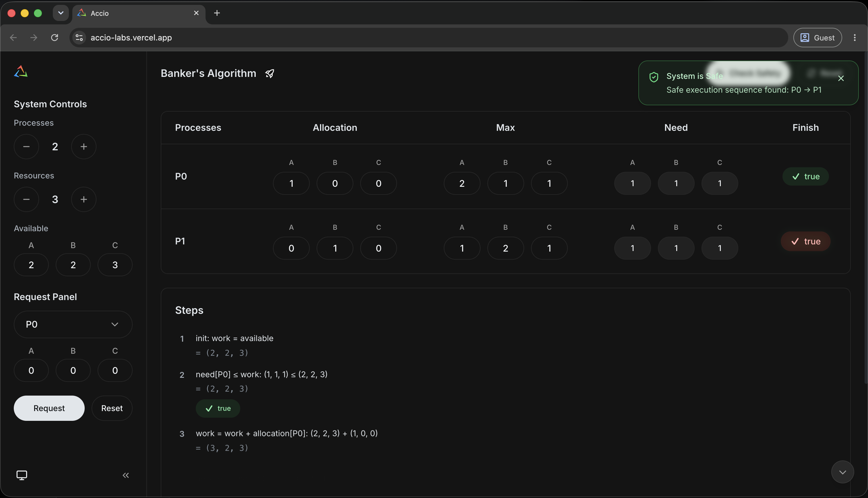Edit P1 Allocation B field
This screenshot has height=498, width=868.
coord(335,248)
